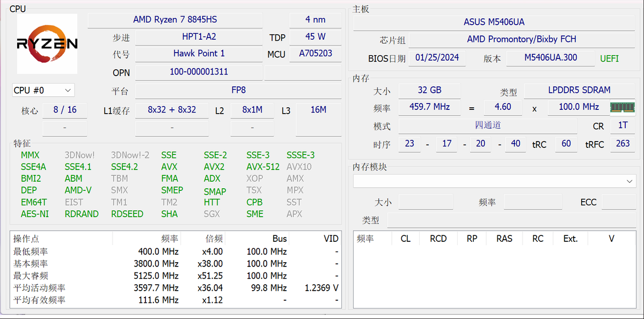The image size is (644, 319).
Task: Click the memory timing value 17
Action: coord(447,144)
